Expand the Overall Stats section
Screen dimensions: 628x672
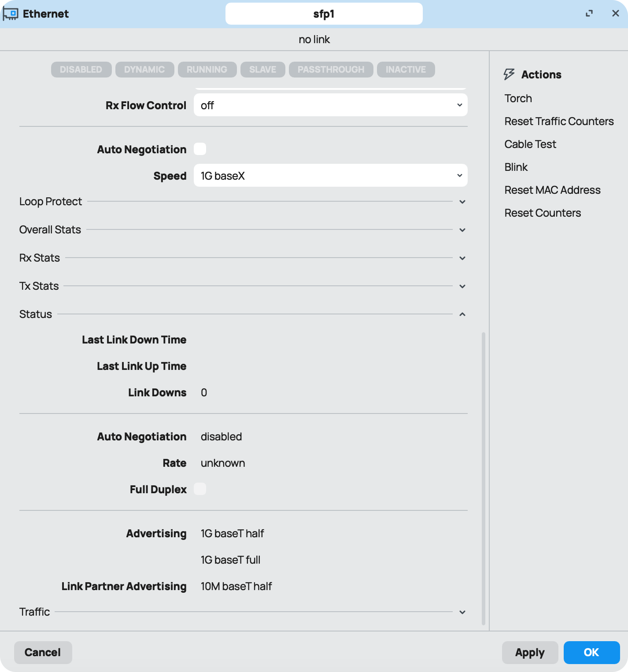pyautogui.click(x=462, y=230)
